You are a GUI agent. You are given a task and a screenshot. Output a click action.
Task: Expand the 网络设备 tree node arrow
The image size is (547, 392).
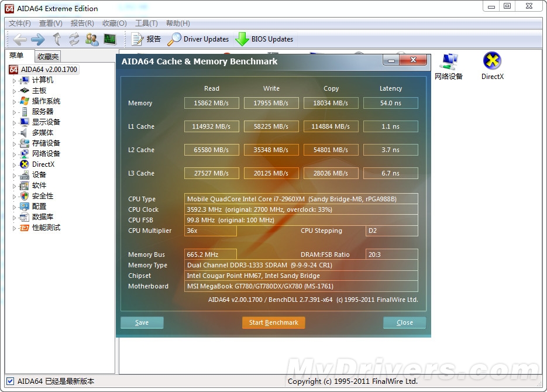[x=14, y=154]
